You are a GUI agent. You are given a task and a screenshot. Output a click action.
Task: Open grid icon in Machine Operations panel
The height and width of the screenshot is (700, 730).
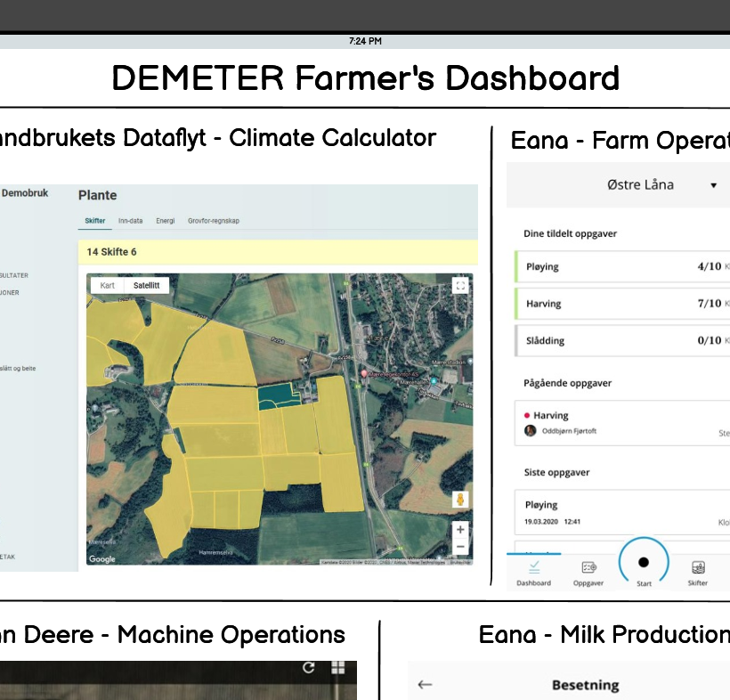(x=337, y=667)
